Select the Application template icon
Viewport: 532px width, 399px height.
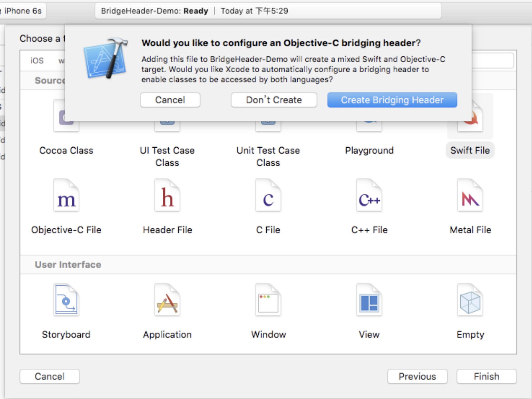click(x=167, y=300)
